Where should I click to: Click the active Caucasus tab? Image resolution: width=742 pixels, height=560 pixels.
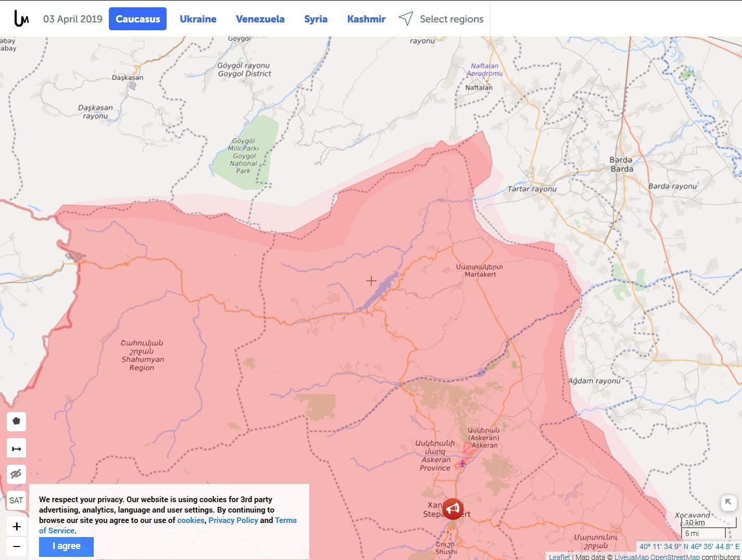coord(137,19)
